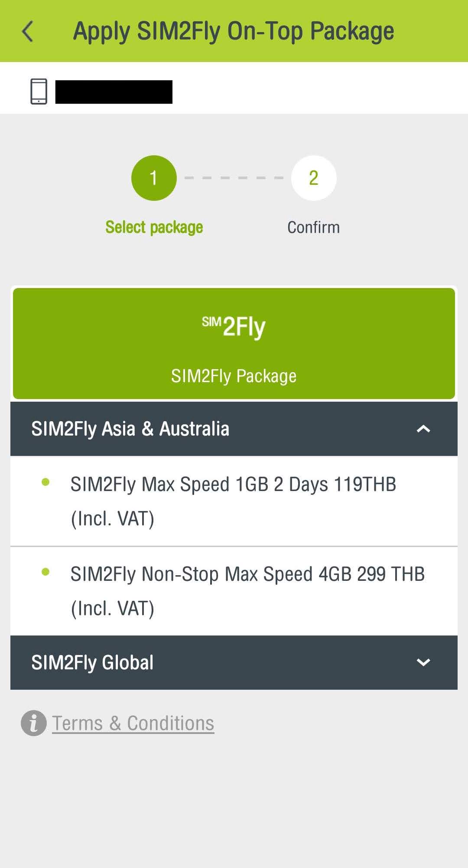Viewport: 468px width, 868px height.
Task: Expand SIM2Fly Global using its chevron
Action: point(423,662)
